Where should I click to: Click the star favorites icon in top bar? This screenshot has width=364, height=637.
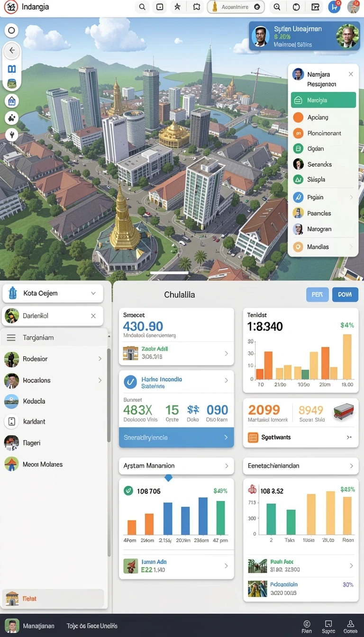point(177,7)
